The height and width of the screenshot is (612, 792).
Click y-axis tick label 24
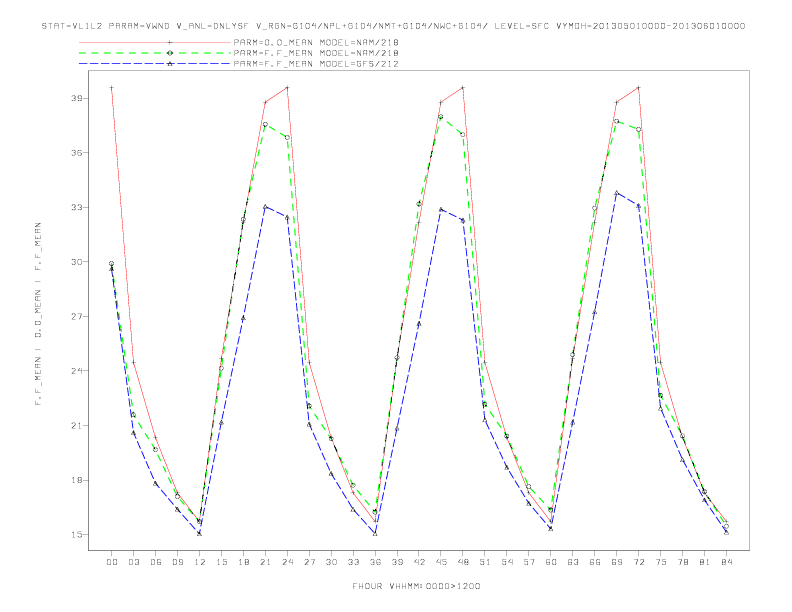click(x=77, y=371)
